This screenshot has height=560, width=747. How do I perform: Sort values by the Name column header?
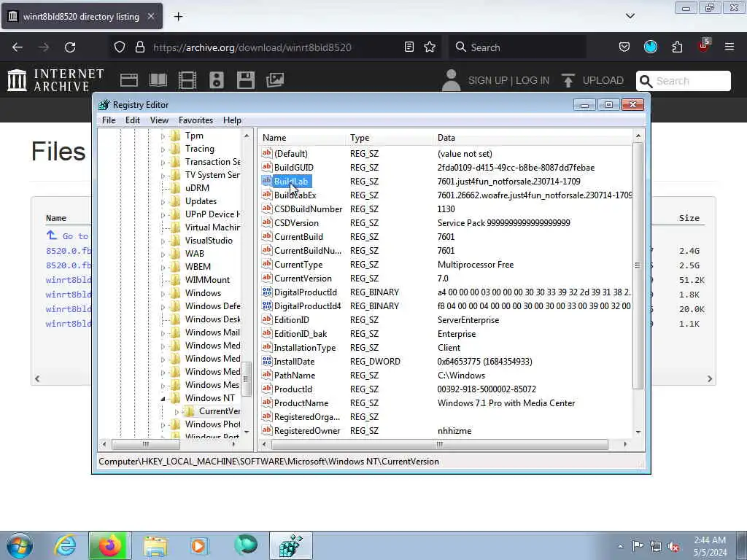click(302, 138)
